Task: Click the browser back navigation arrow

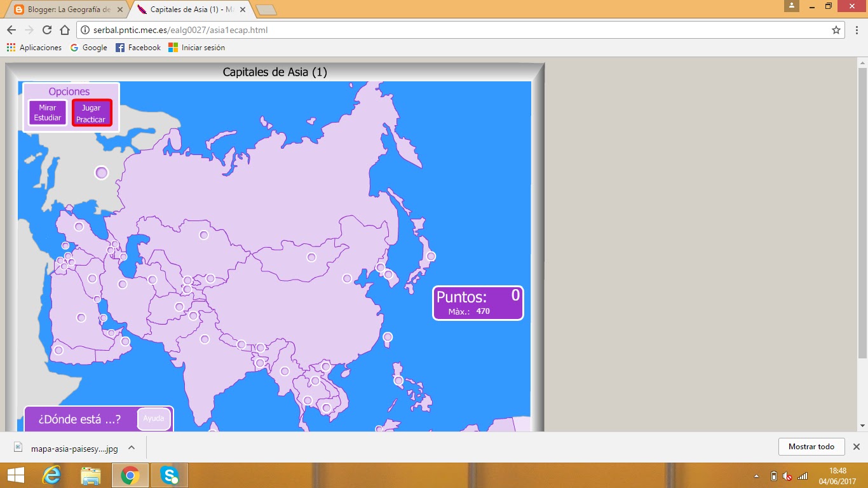Action: [11, 29]
